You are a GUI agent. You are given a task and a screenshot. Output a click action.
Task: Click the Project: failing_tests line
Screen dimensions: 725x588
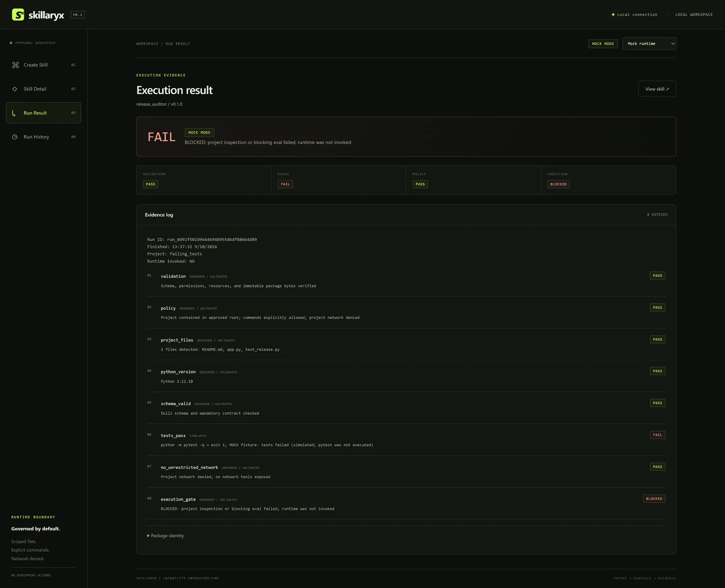click(174, 254)
